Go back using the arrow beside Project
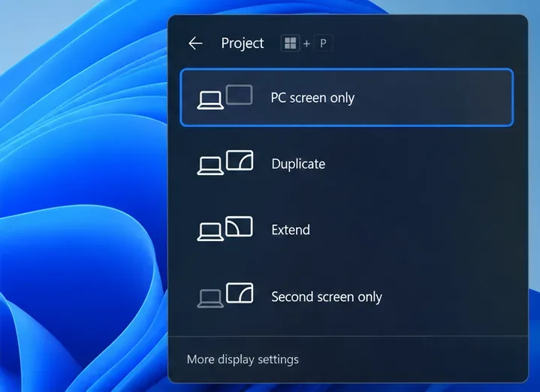The image size is (540, 392). click(x=195, y=44)
